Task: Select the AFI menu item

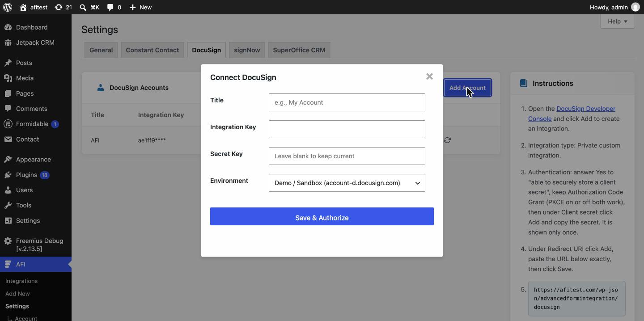Action: coord(36,264)
